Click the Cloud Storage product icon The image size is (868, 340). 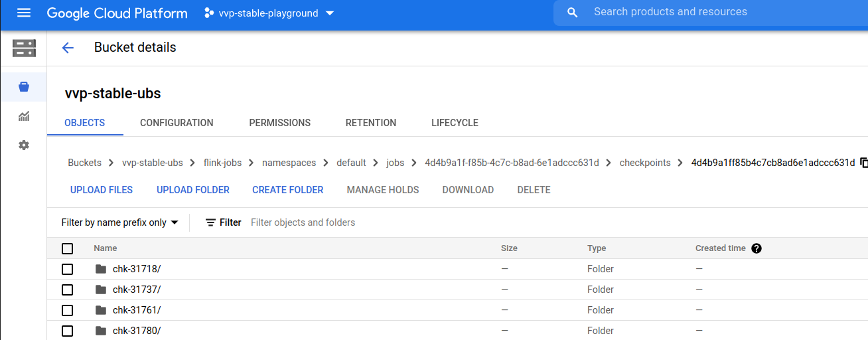[x=24, y=48]
